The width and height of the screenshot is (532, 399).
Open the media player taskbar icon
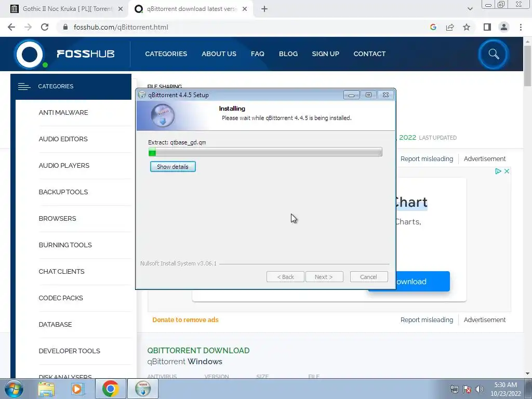tap(77, 389)
